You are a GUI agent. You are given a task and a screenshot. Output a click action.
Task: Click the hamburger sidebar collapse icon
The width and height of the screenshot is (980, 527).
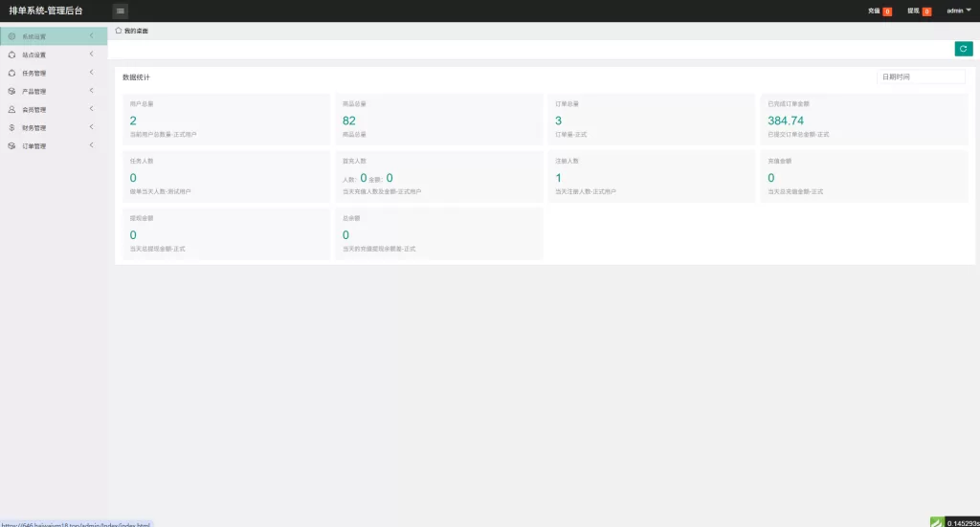121,11
